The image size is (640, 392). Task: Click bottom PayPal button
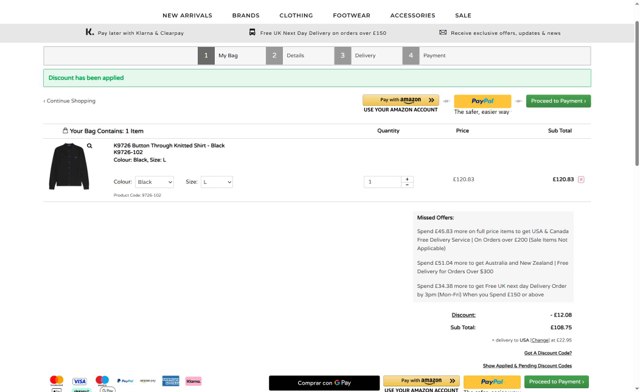coord(492,382)
